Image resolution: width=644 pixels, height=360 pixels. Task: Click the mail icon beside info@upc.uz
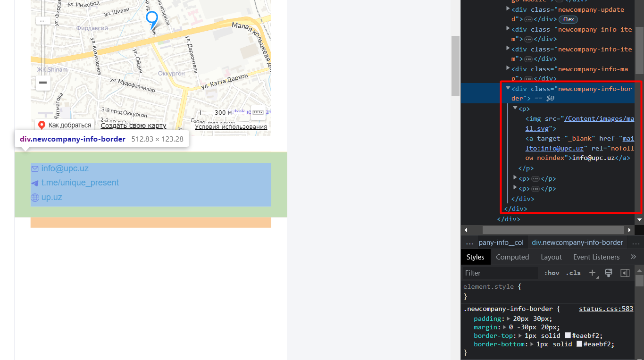[x=35, y=169]
